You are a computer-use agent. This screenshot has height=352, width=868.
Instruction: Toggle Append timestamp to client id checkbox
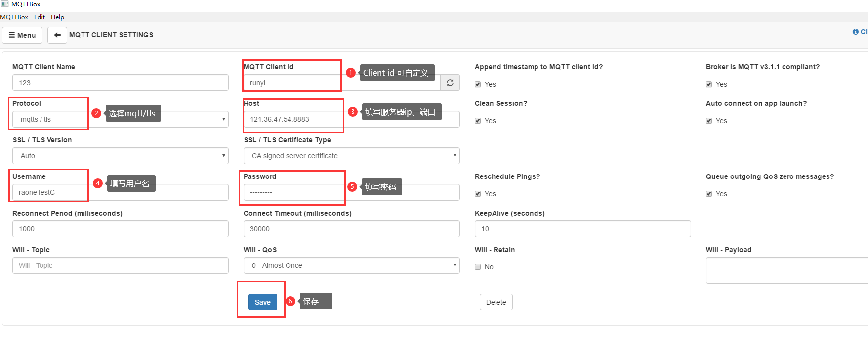click(478, 84)
